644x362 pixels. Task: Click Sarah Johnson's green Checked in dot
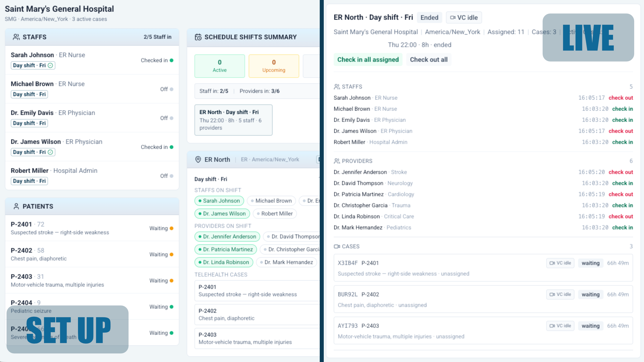pos(172,60)
